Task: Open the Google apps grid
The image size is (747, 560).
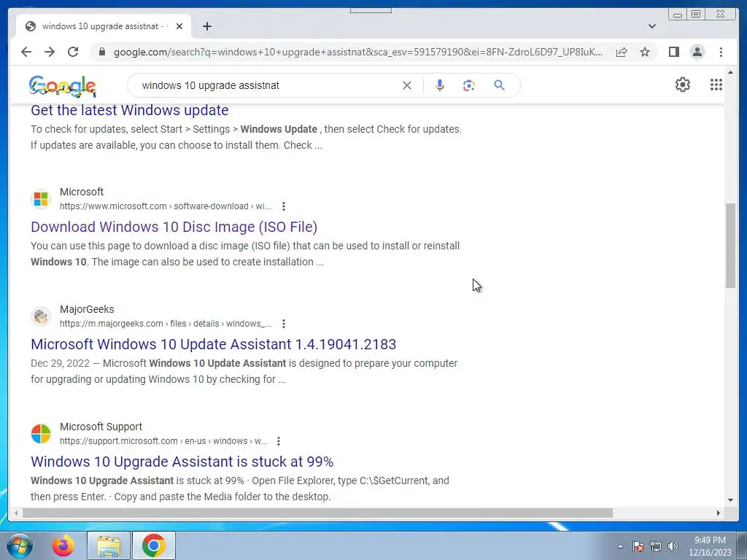Action: 716,85
